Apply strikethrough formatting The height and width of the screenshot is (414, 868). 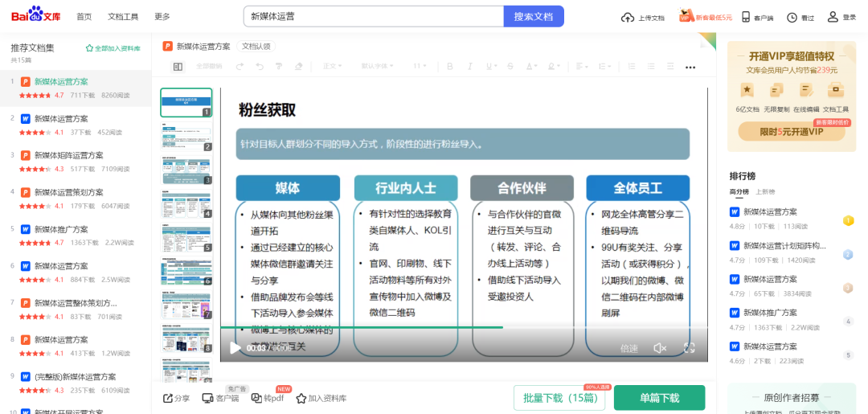pos(510,67)
